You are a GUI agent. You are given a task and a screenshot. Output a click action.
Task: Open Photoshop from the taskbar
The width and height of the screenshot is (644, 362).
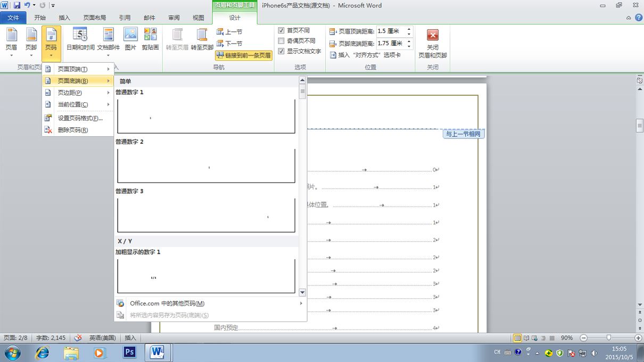click(x=129, y=352)
